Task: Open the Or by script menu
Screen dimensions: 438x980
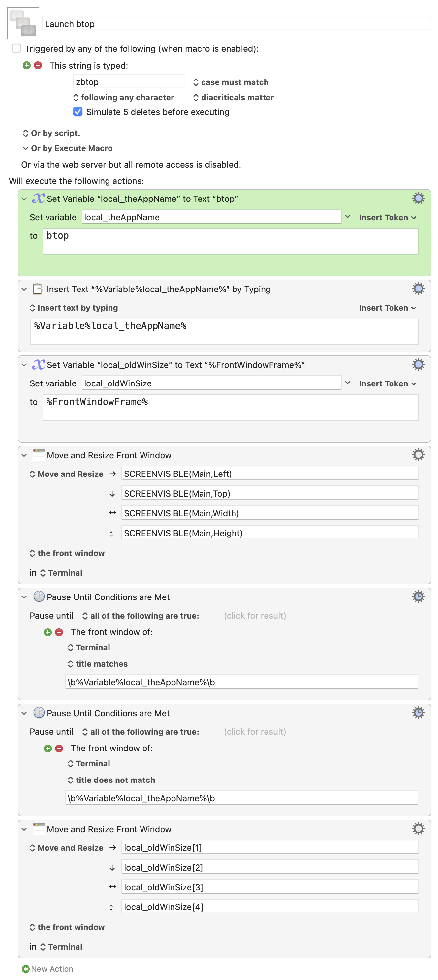Action: pyautogui.click(x=51, y=133)
